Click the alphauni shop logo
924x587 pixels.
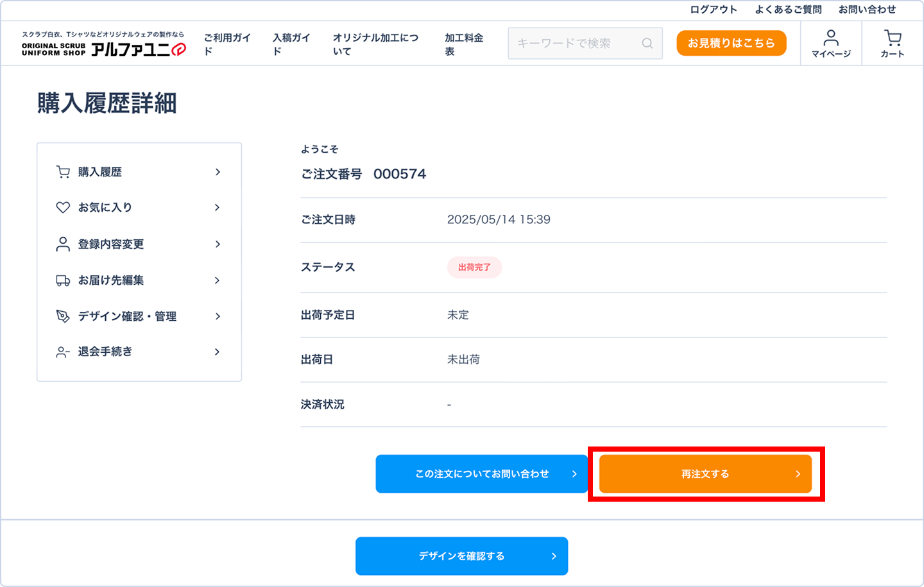[x=104, y=44]
